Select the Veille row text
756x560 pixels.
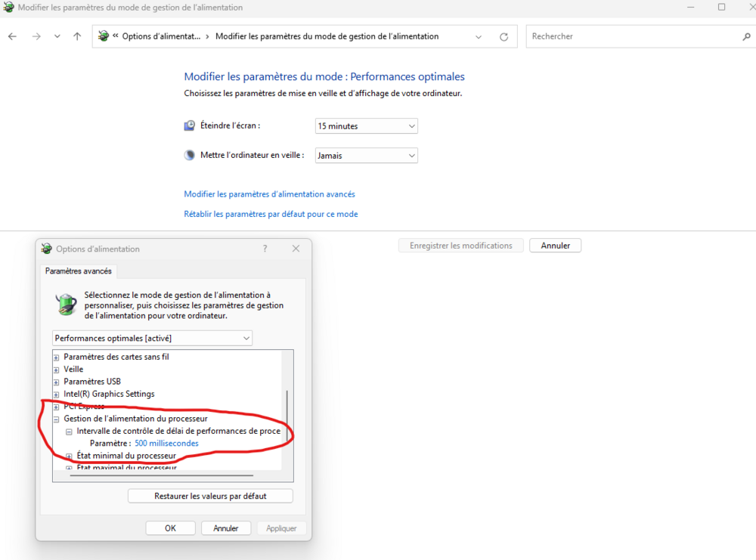point(73,369)
